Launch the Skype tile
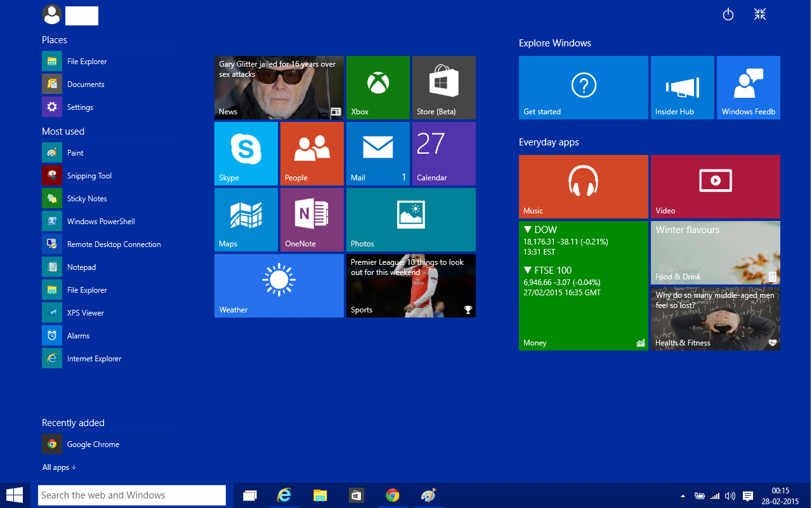812x508 pixels. (x=246, y=154)
